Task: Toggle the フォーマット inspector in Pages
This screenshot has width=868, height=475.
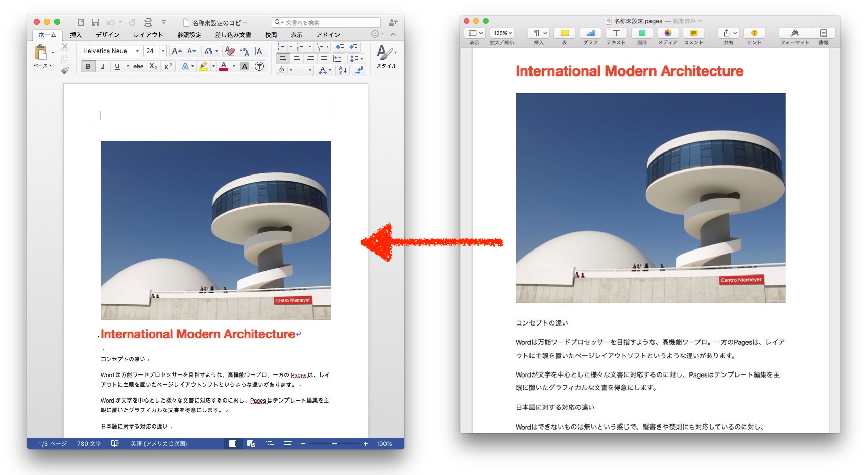Action: [x=794, y=33]
